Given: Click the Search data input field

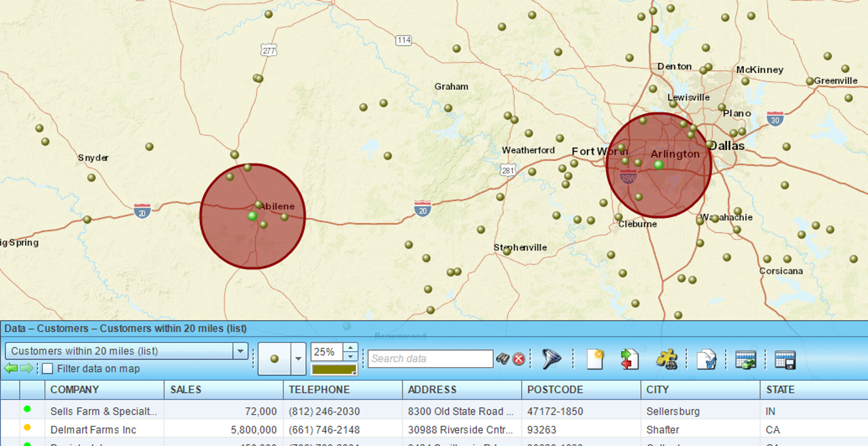Looking at the screenshot, I should pyautogui.click(x=430, y=359).
